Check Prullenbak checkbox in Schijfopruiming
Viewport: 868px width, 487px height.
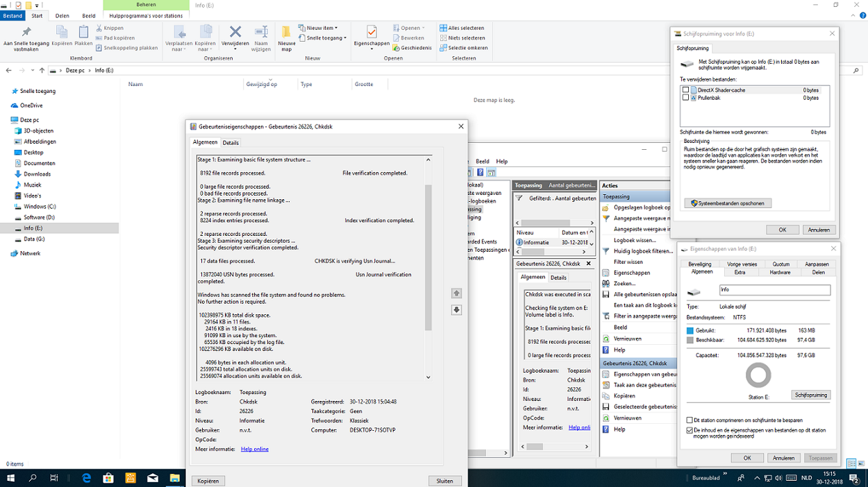coord(686,98)
